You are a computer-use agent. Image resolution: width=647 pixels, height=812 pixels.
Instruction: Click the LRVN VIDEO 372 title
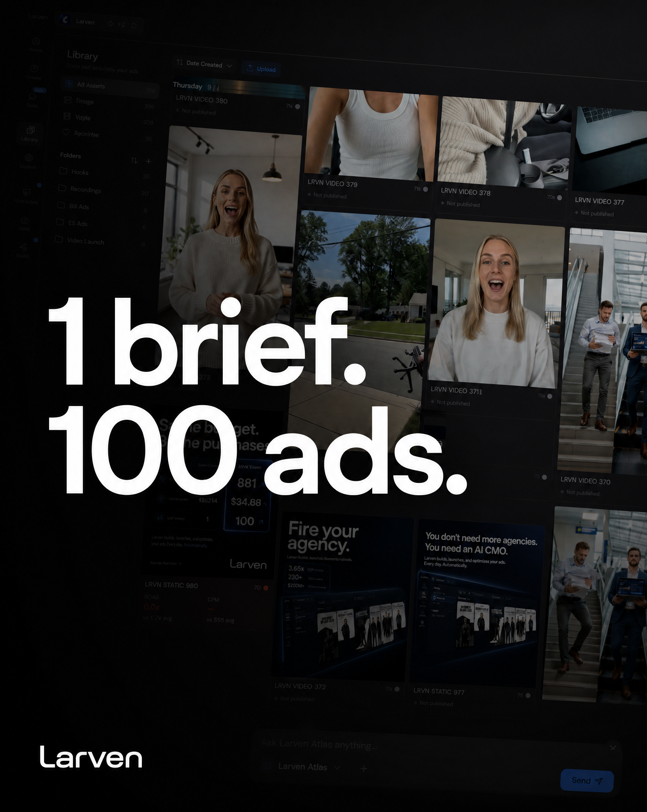[x=300, y=686]
